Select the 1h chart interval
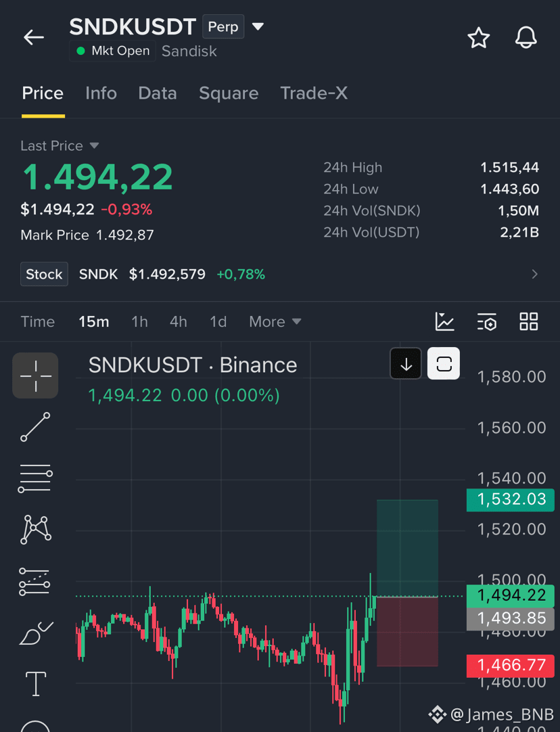 click(x=139, y=321)
